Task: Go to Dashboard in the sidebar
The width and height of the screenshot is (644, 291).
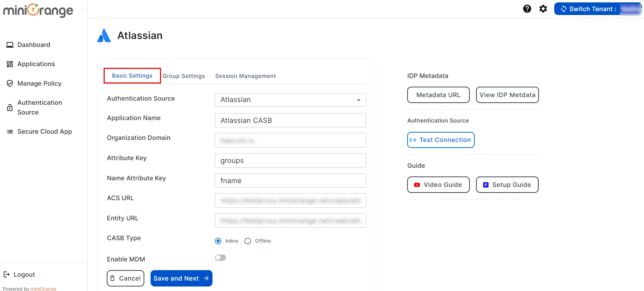Action: pyautogui.click(x=34, y=45)
